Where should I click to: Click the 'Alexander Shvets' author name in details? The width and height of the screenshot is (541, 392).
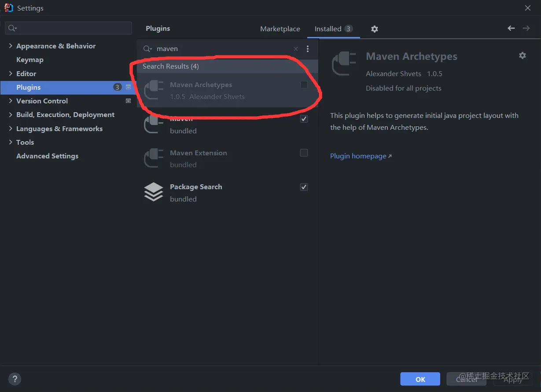393,74
